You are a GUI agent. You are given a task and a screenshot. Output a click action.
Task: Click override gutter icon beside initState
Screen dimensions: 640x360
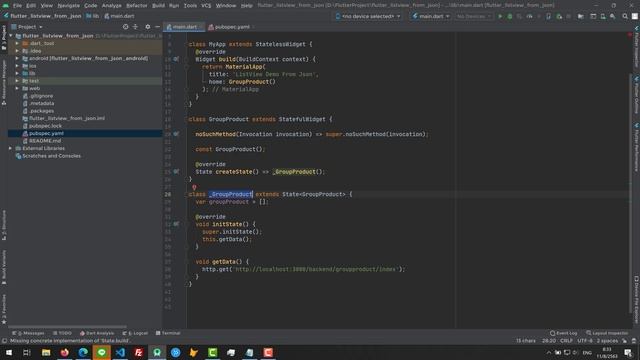176,224
